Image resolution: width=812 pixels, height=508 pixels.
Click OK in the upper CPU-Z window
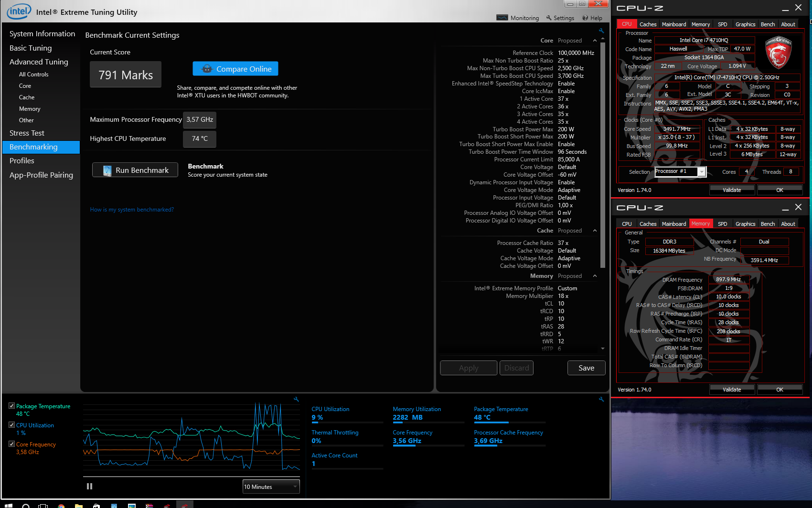point(780,190)
